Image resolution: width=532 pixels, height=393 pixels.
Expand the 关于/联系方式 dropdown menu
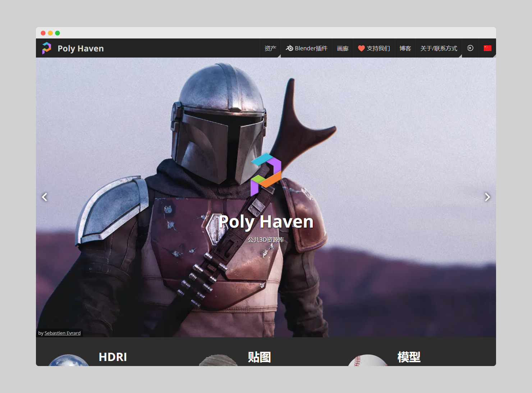(x=439, y=48)
